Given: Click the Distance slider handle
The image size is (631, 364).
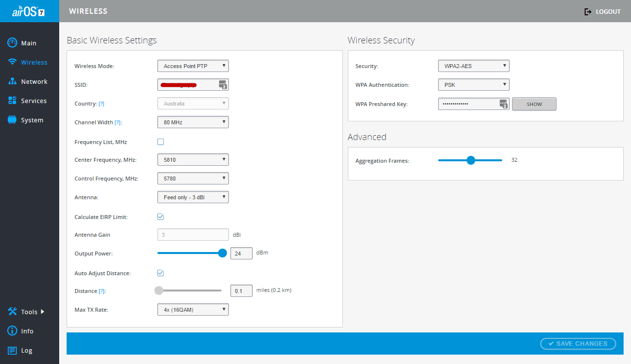Looking at the screenshot, I should pos(159,291).
